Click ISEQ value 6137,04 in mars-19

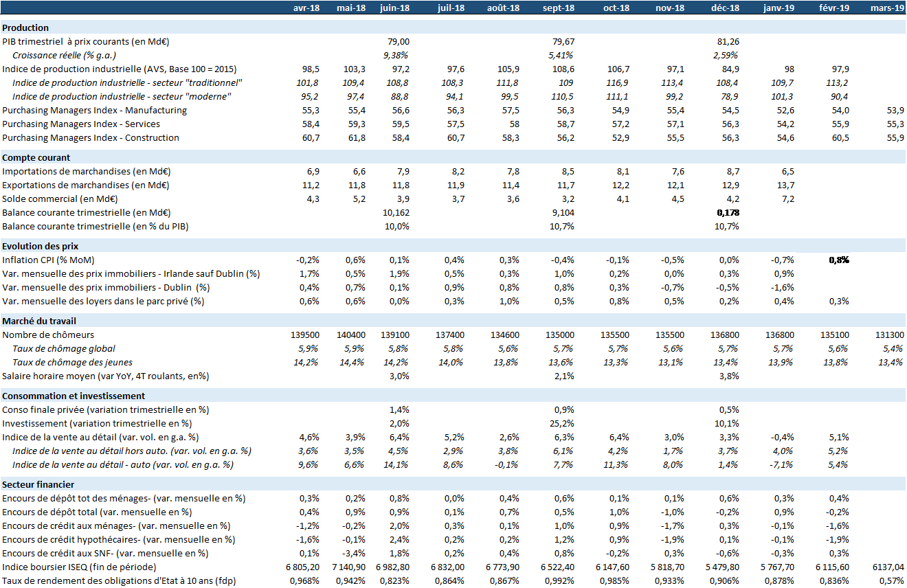tap(889, 567)
